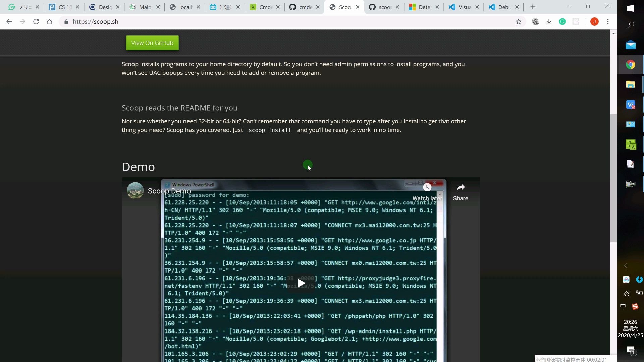Click the Wi-Fi network tray icon
This screenshot has width=644, height=362.
click(626, 293)
